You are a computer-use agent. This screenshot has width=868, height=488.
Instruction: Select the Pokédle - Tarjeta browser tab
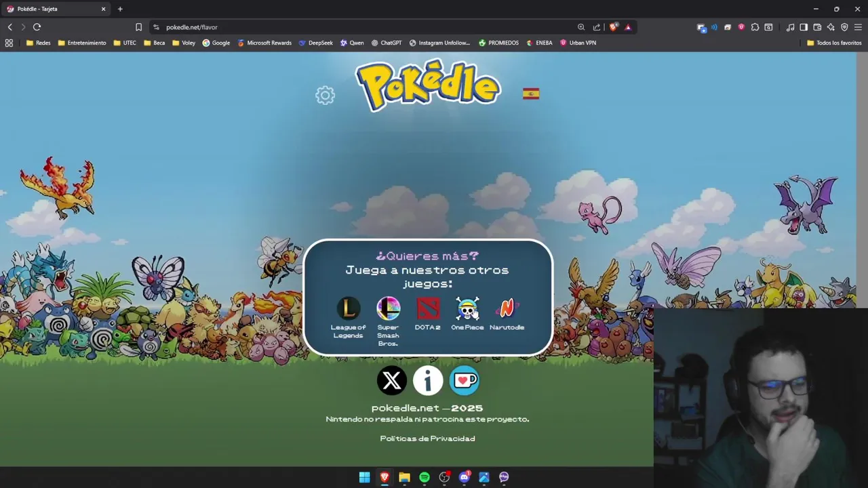click(56, 9)
